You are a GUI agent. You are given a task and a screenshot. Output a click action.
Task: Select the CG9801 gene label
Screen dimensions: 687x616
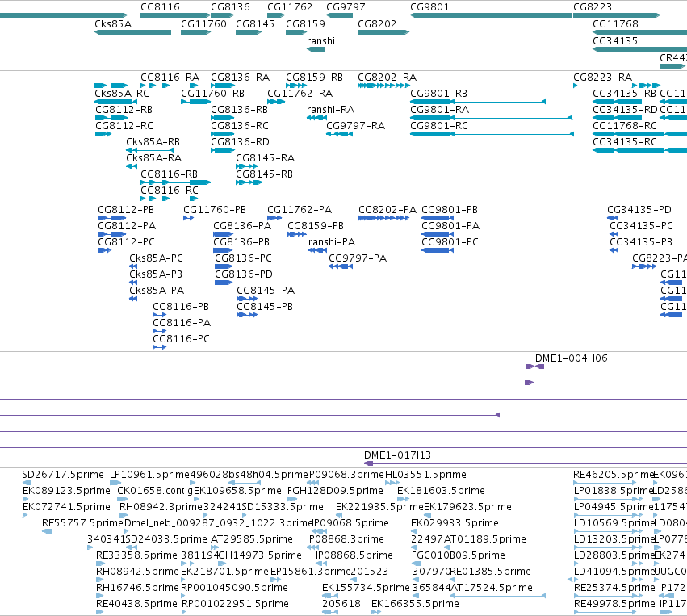(429, 7)
